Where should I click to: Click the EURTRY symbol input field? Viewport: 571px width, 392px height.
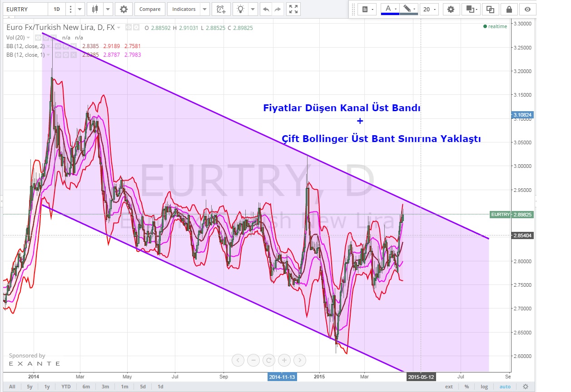click(25, 9)
